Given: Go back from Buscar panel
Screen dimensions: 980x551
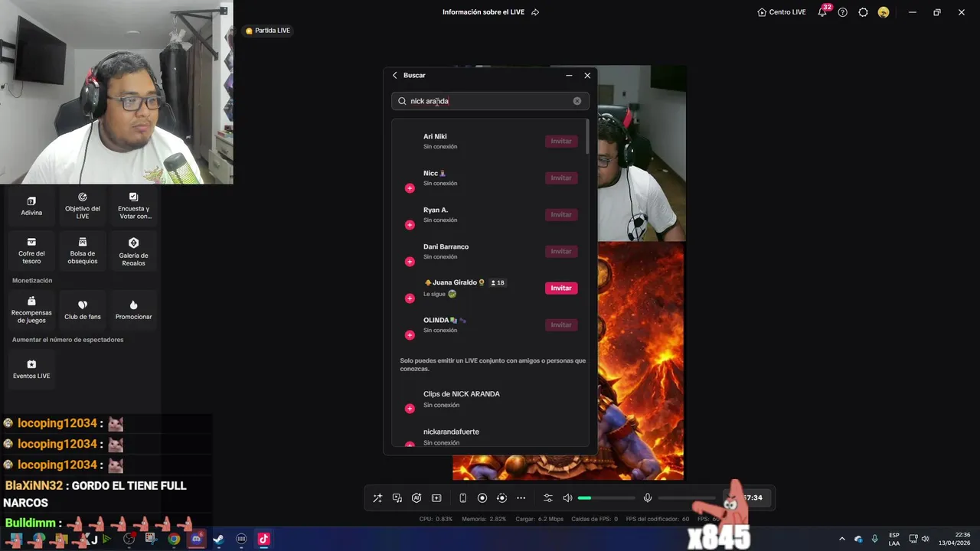Looking at the screenshot, I should pos(395,75).
